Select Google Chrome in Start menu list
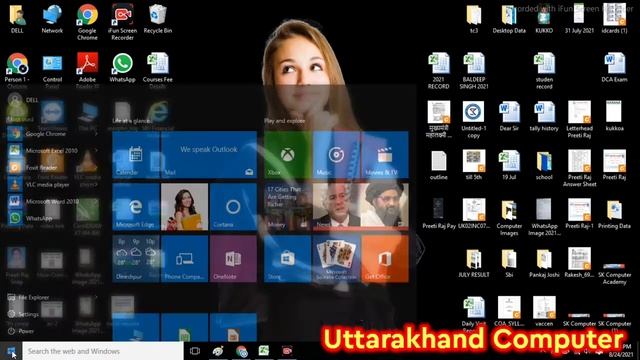The height and width of the screenshot is (360, 640). click(53, 133)
